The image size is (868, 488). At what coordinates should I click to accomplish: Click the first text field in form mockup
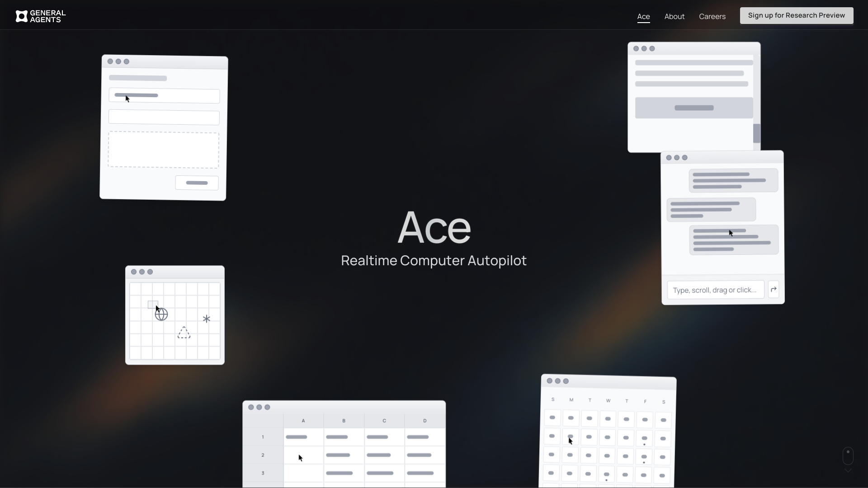pyautogui.click(x=164, y=96)
